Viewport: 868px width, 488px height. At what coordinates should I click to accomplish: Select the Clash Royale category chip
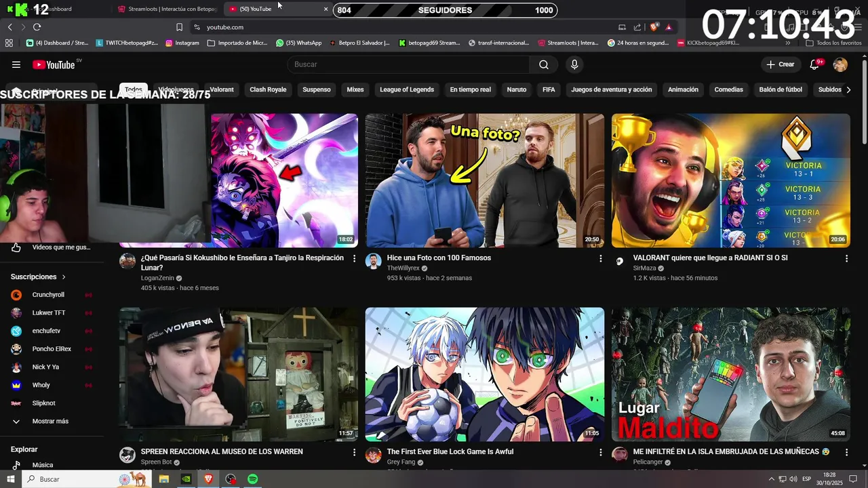pos(268,89)
